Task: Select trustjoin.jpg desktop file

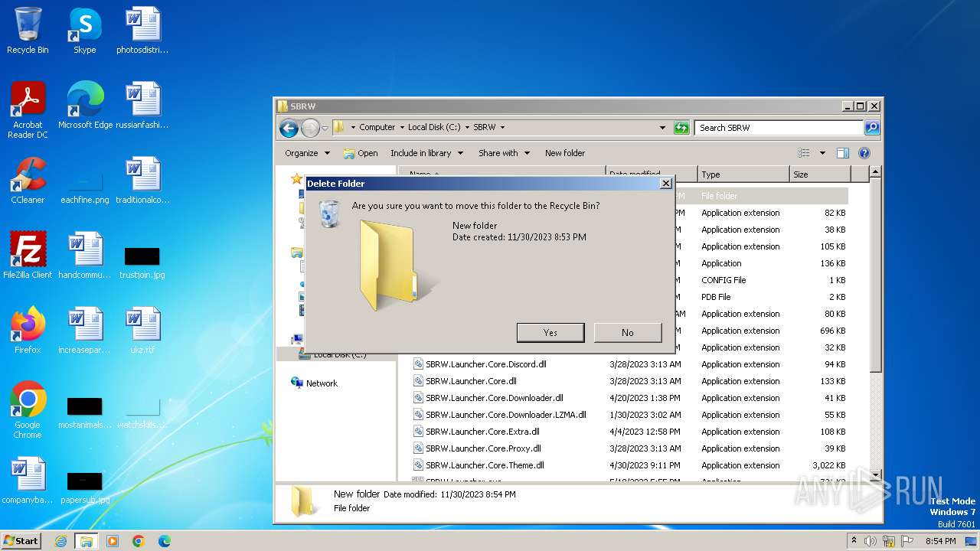Action: pos(142,262)
